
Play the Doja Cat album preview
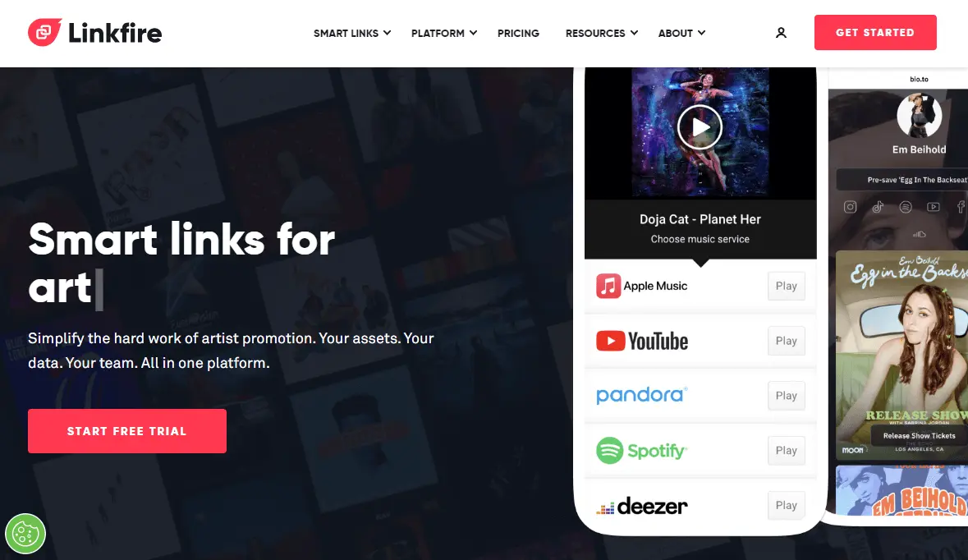[700, 127]
